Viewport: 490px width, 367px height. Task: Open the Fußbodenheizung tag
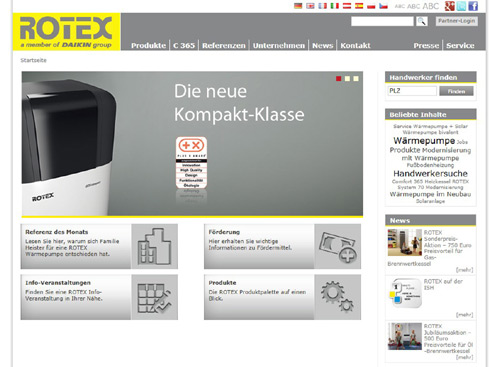coord(430,165)
